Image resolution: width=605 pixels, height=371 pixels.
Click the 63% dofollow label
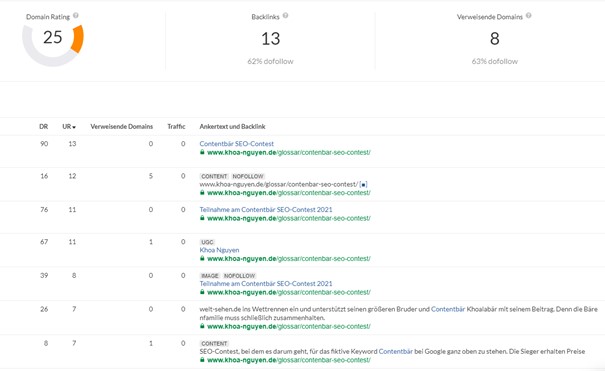click(x=495, y=61)
